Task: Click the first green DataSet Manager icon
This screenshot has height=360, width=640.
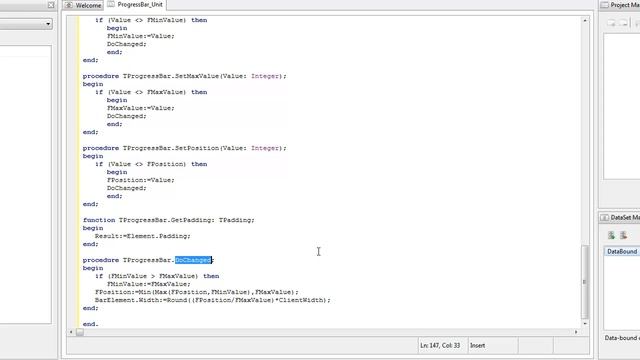Action: 611,235
